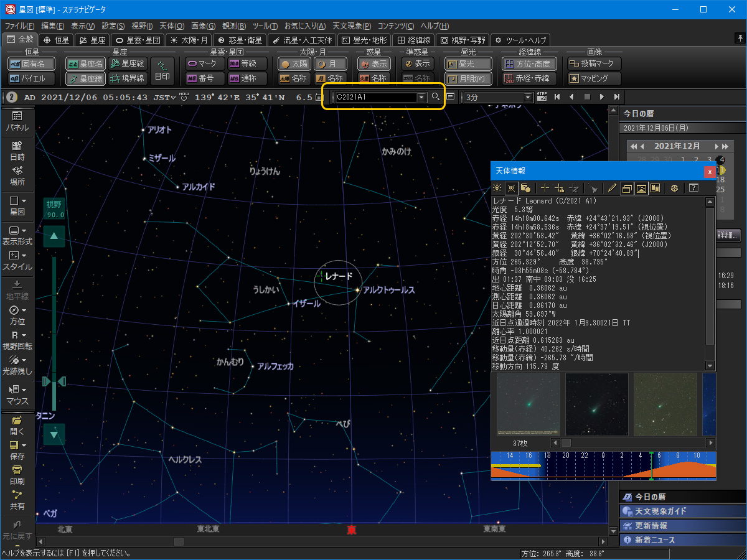Expand the C2021A1 search dropdown
Viewport: 747px width, 560px height.
click(421, 97)
